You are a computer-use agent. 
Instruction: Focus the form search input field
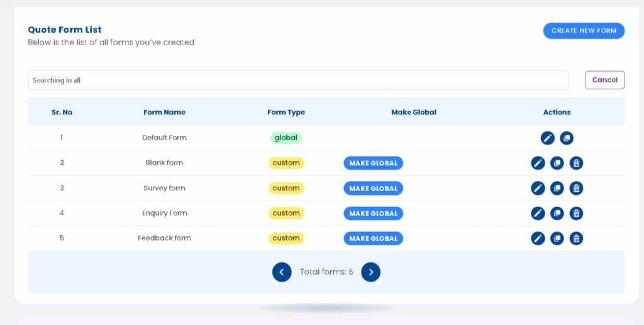pyautogui.click(x=298, y=80)
